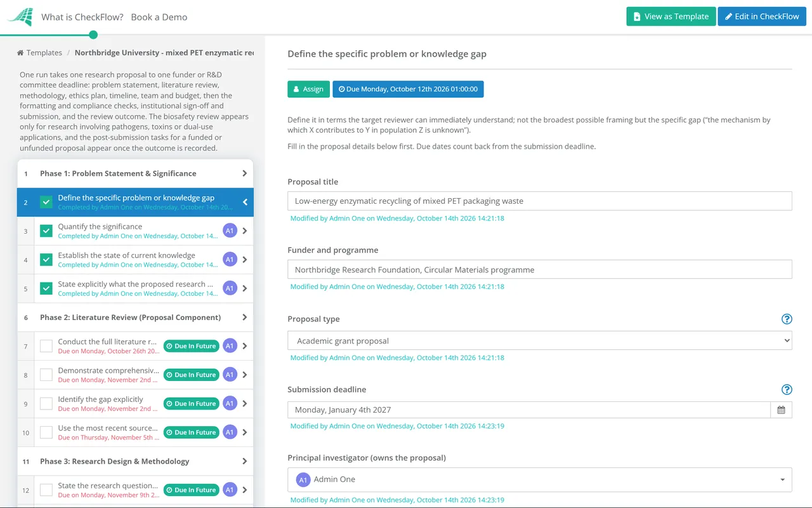The width and height of the screenshot is (812, 508).
Task: Collapse selected Define the specific problem chevron
Action: pos(245,203)
